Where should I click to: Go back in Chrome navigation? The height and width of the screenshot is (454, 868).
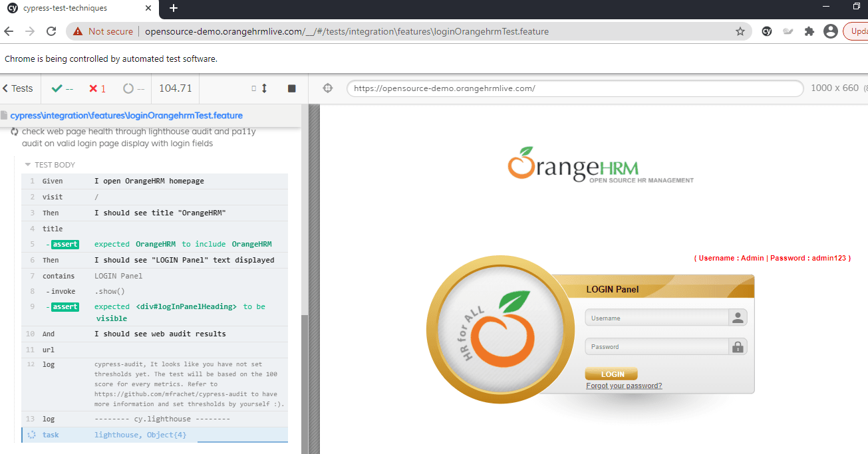9,31
